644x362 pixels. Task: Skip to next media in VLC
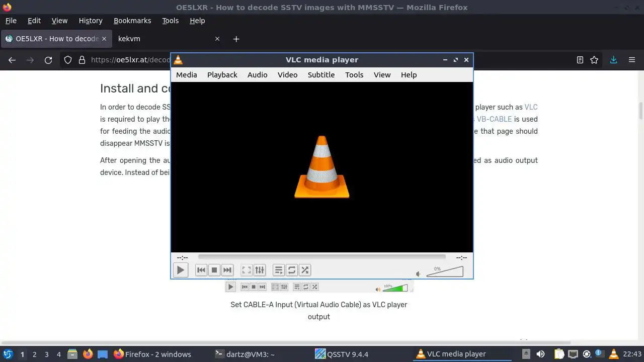coord(227,270)
